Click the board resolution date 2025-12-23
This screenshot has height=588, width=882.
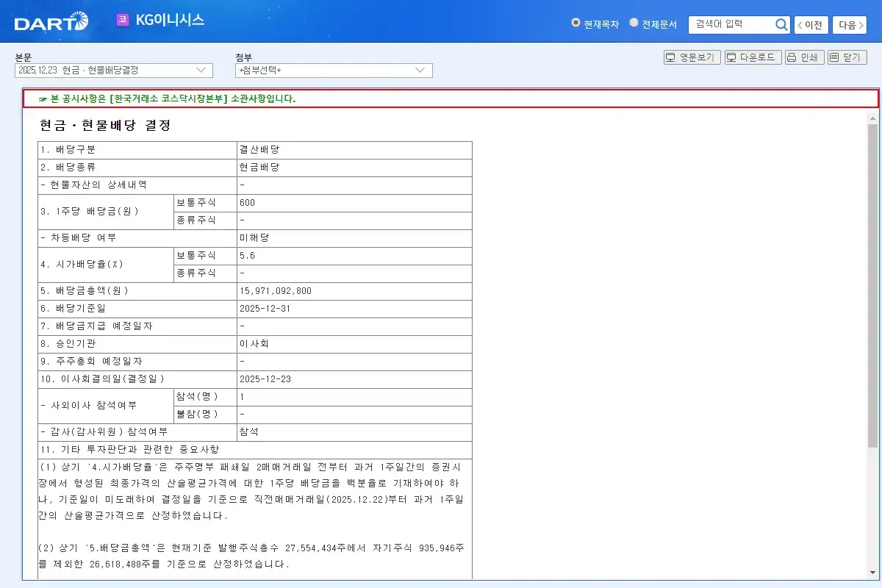[x=265, y=379]
